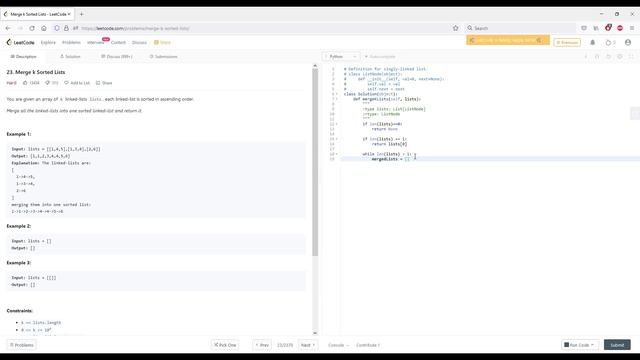Bookmark this page with the star icon
Viewport: 640px width, 360px height.
click(x=456, y=28)
